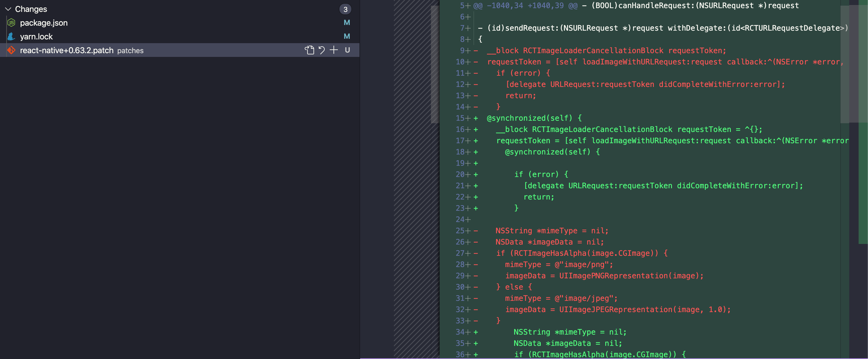The width and height of the screenshot is (868, 359).
Task: Click line 34 added NSString *mimeType
Action: (570, 332)
